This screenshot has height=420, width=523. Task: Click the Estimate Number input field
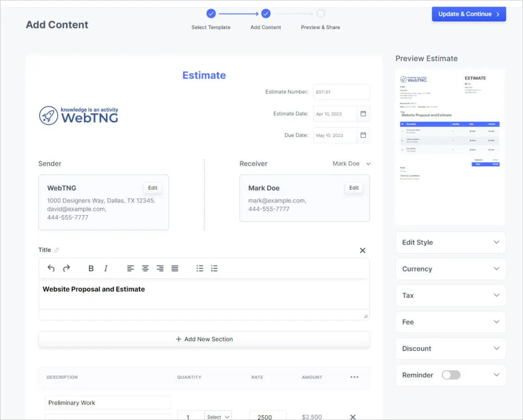tap(341, 92)
